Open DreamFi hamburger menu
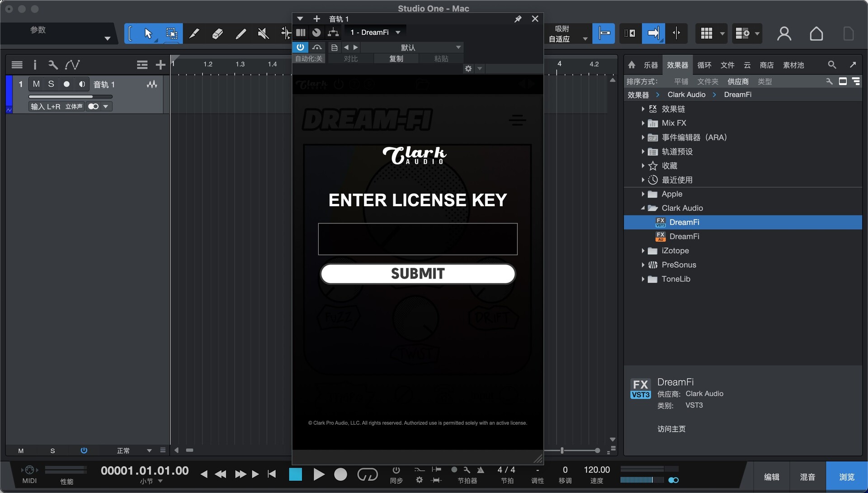Screen dimensions: 868x493 click(517, 120)
